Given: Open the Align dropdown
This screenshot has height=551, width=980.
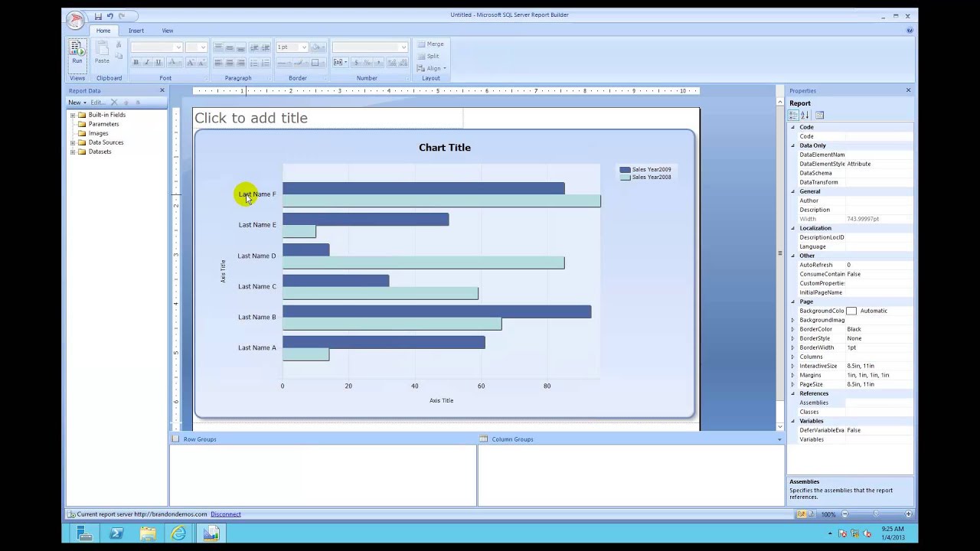Looking at the screenshot, I should pos(432,68).
